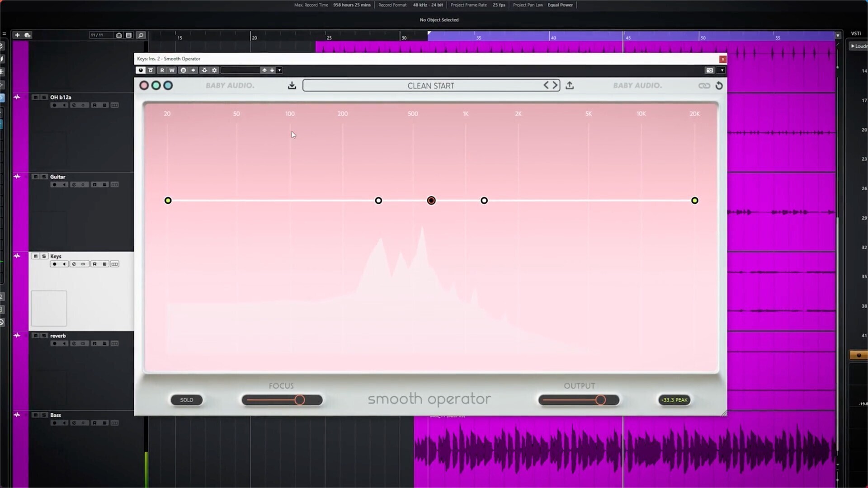This screenshot has height=488, width=868.
Task: Add a new track with plus button
Action: pyautogui.click(x=17, y=35)
